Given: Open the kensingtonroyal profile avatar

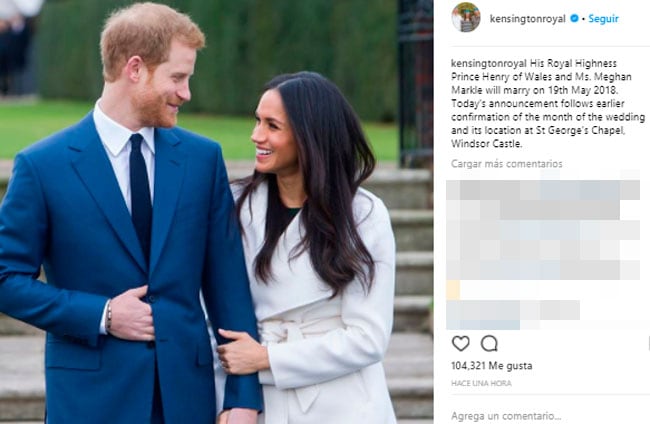Looking at the screenshot, I should [466, 17].
